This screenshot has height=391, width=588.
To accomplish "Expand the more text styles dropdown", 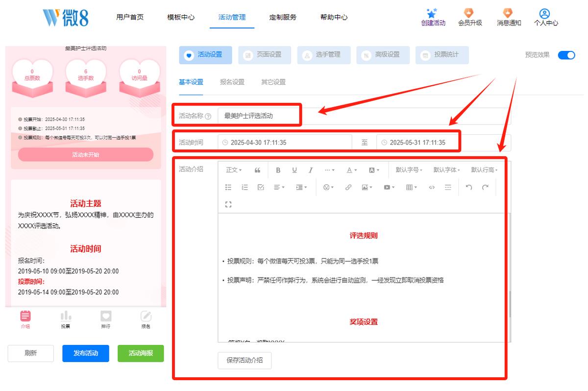I will pyautogui.click(x=330, y=170).
